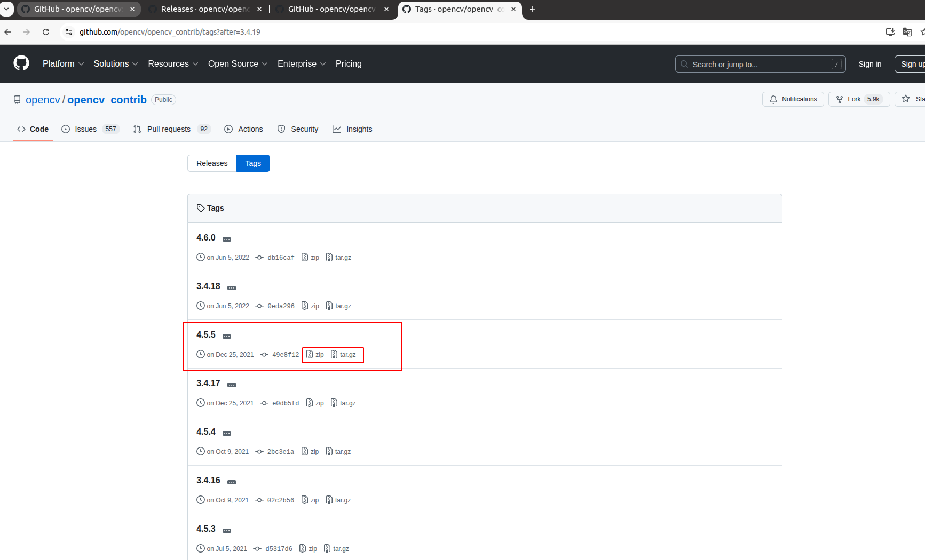Switch to the Code tab

click(33, 129)
